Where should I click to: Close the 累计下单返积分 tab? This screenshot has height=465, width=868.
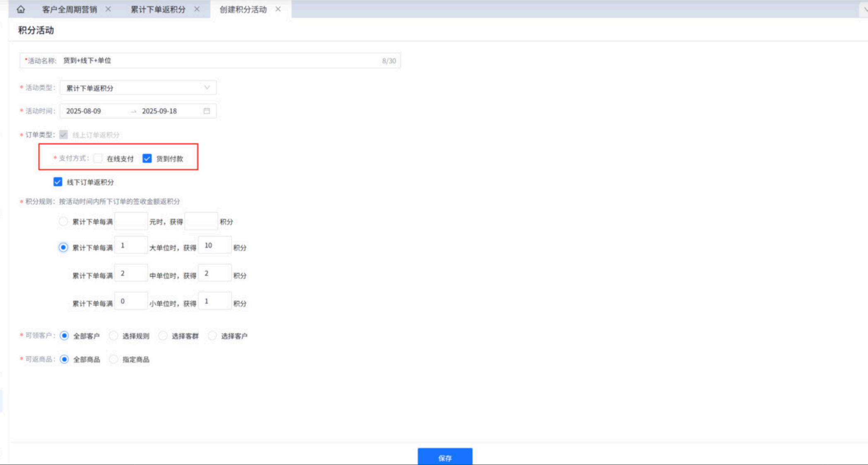[197, 9]
